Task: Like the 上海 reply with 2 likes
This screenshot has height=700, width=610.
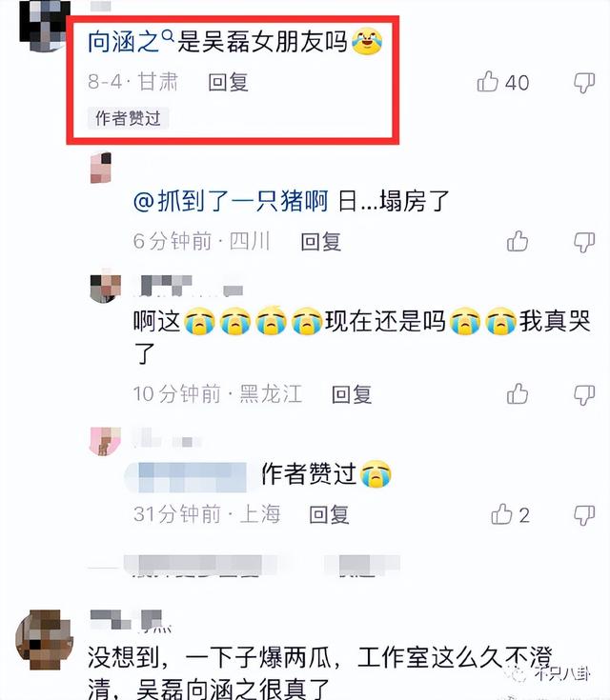Action: [x=501, y=514]
